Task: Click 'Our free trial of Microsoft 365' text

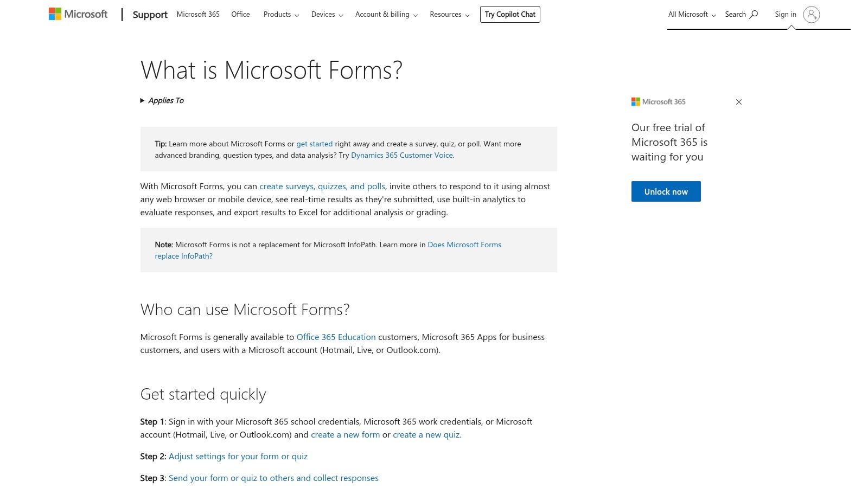Action: point(669,142)
